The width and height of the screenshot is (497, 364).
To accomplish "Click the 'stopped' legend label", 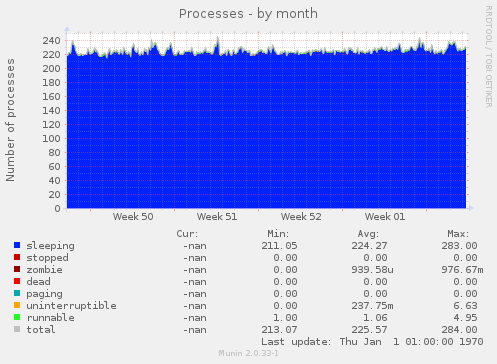I will point(47,258).
